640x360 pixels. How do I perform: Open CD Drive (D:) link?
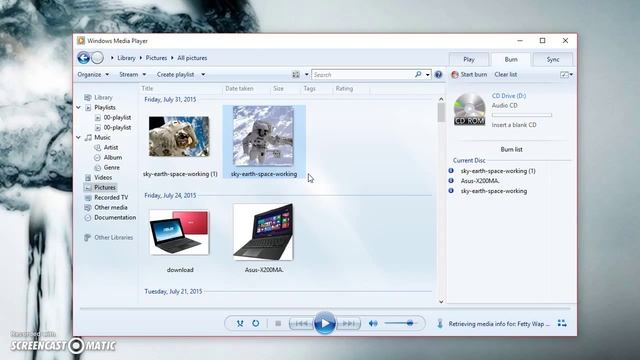click(x=509, y=96)
